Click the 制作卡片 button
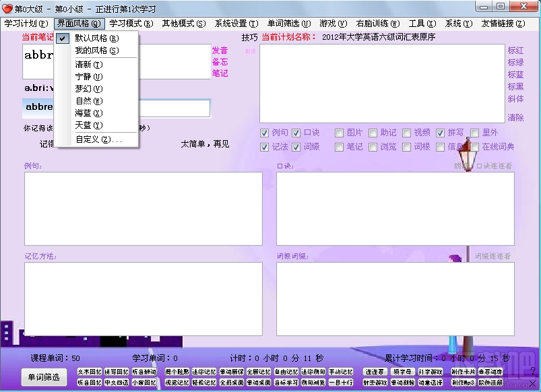 pos(464,372)
